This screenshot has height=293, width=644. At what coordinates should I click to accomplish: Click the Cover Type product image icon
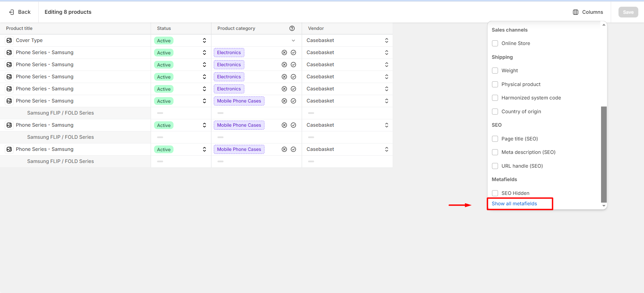pyautogui.click(x=9, y=40)
